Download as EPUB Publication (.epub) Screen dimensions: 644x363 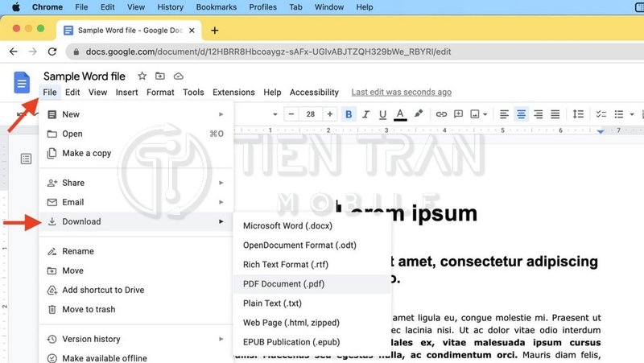click(312, 342)
